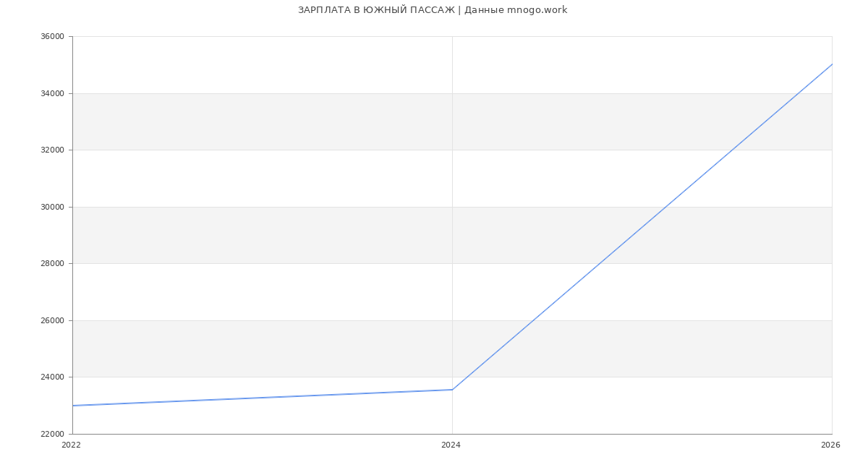This screenshot has height=470, width=868.
Task: Click the 26000 y-axis label
Action: tap(52, 320)
